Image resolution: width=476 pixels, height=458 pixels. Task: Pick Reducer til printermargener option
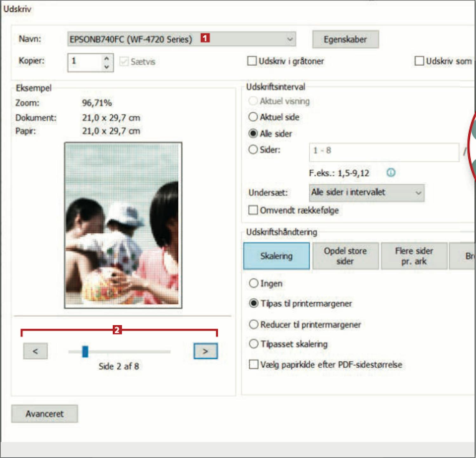[x=254, y=324]
